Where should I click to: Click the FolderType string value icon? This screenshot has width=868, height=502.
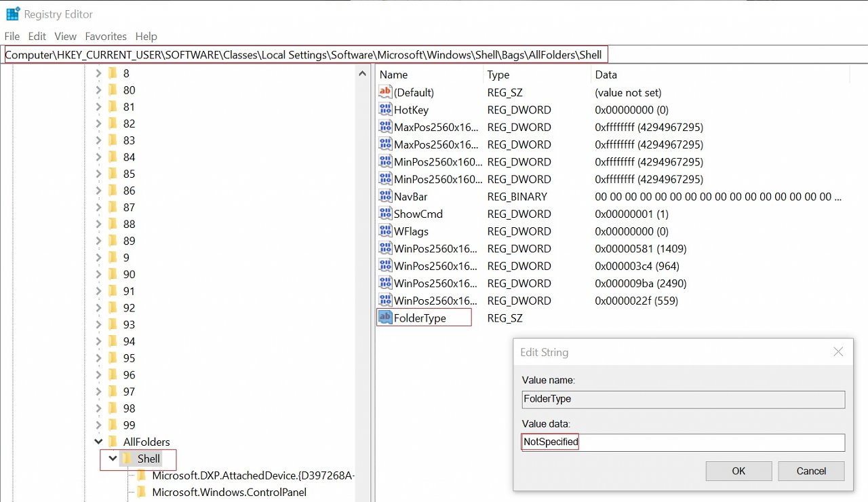[x=385, y=317]
